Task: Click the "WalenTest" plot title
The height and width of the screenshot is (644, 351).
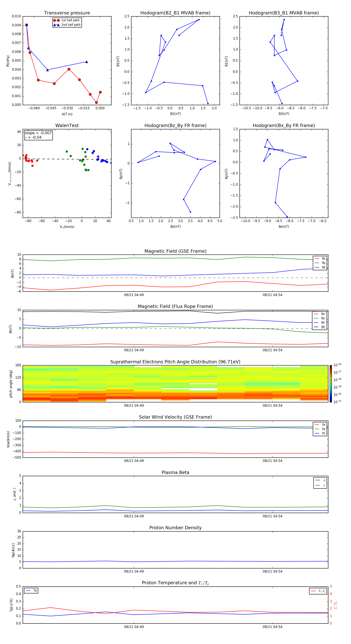Action: (67, 125)
